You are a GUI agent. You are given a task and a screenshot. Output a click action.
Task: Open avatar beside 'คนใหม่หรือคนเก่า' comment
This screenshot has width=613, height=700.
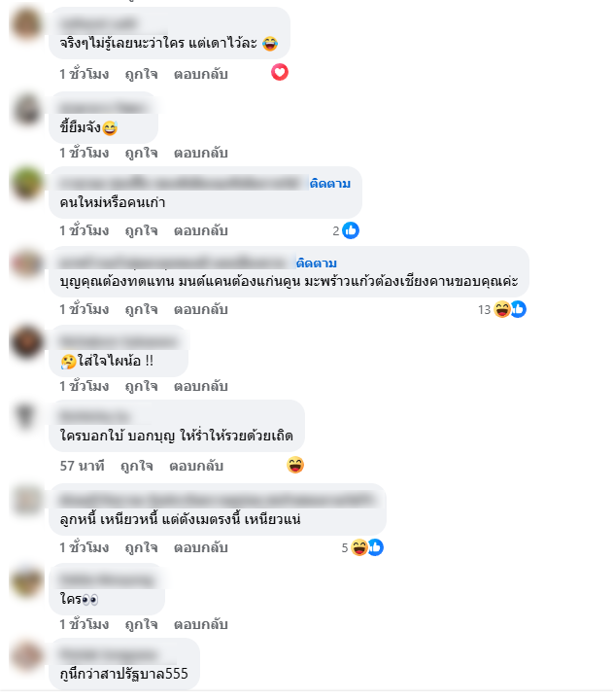27,183
